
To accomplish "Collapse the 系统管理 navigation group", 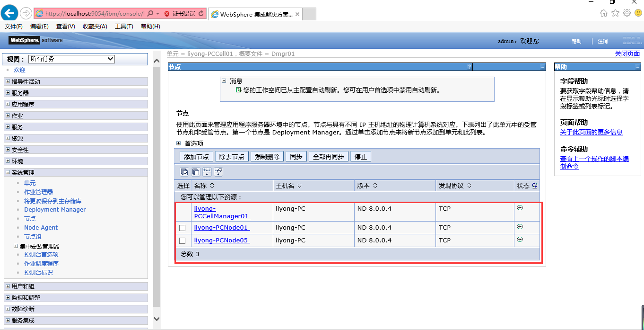I will pos(8,172).
